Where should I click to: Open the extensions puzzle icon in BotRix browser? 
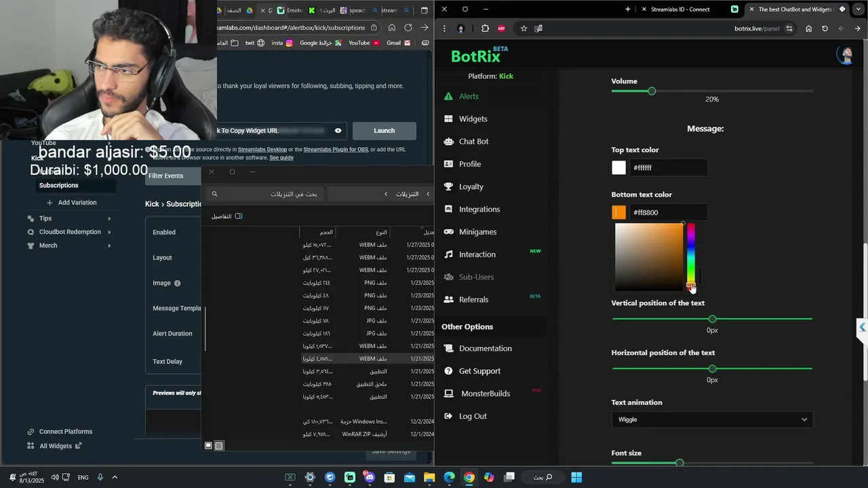point(485,28)
